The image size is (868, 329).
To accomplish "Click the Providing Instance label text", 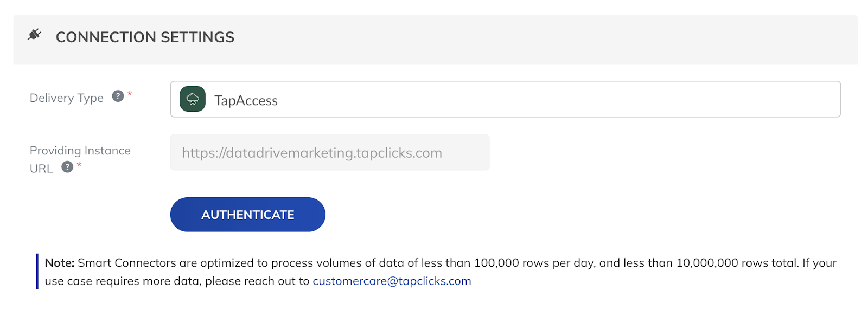I will coord(80,150).
